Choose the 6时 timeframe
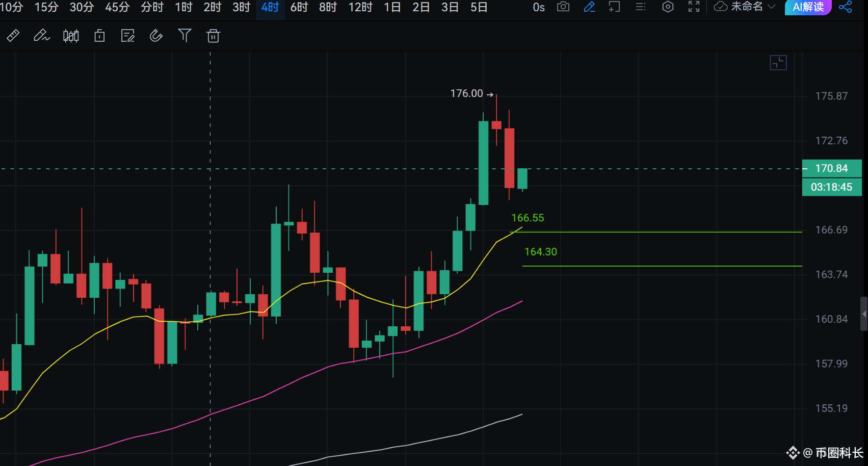This screenshot has width=868, height=466. [x=299, y=7]
